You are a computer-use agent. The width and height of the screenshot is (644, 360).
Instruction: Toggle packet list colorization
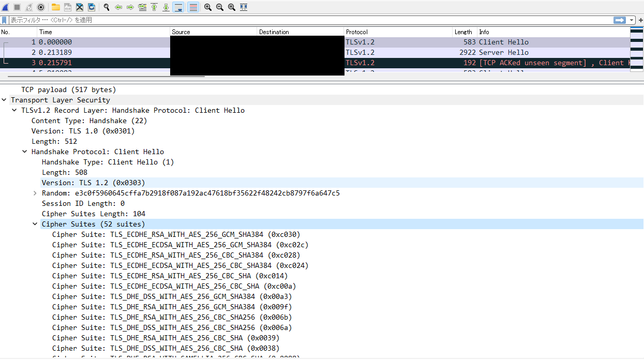(x=193, y=7)
